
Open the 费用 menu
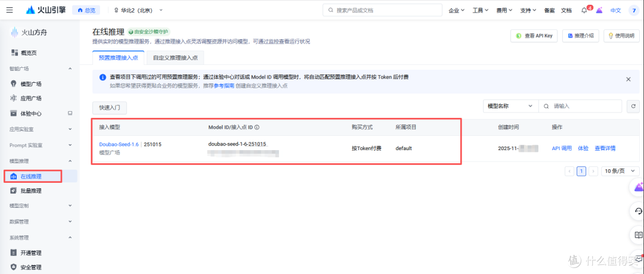pyautogui.click(x=504, y=11)
